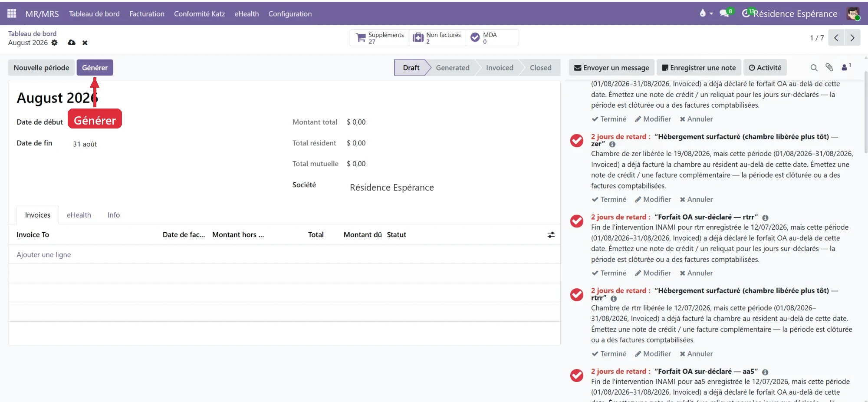868x402 pixels.
Task: Sort by the Invoice To column header
Action: coord(33,235)
